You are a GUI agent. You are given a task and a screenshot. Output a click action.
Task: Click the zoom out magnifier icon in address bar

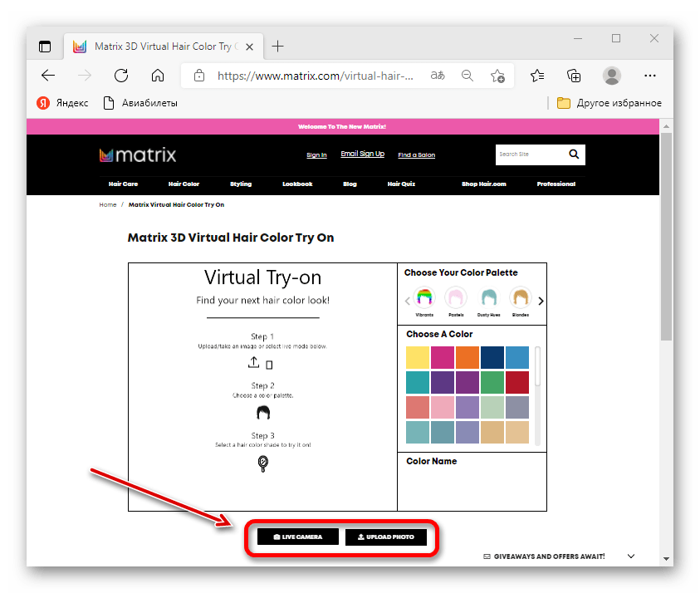pyautogui.click(x=467, y=76)
